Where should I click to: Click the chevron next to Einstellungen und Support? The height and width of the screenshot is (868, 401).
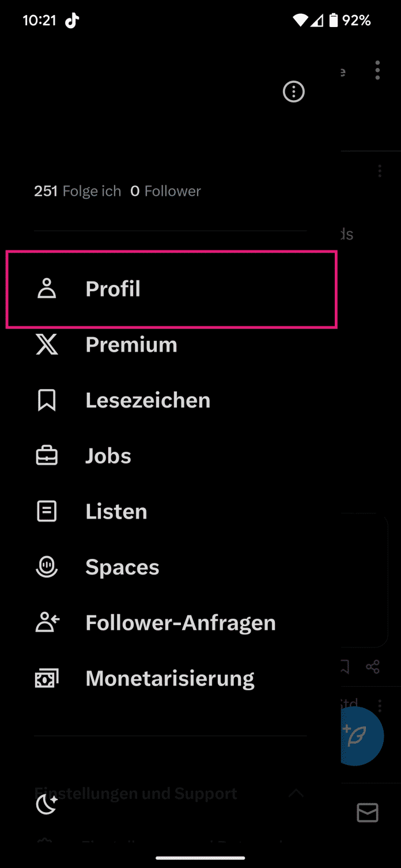296,793
